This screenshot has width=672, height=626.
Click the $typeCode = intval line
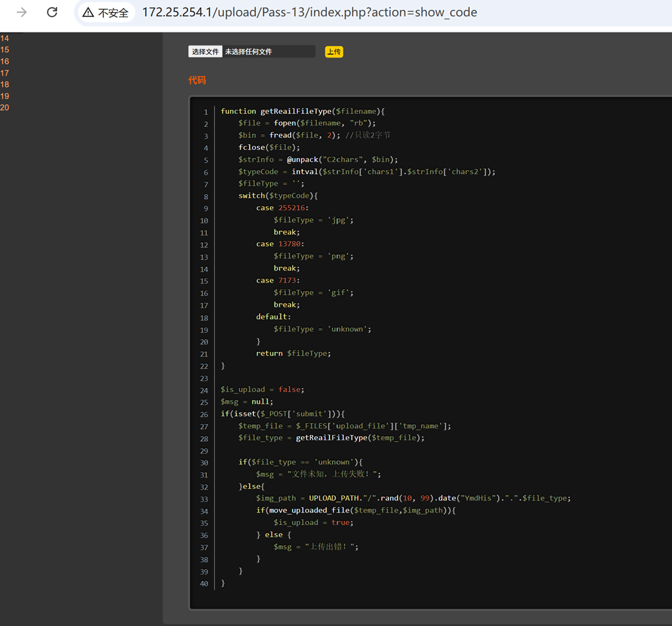pos(367,172)
